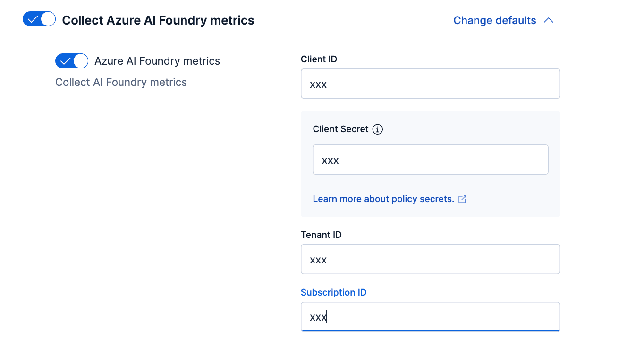Click the Change defaults text link
The image size is (644, 338).
494,20
